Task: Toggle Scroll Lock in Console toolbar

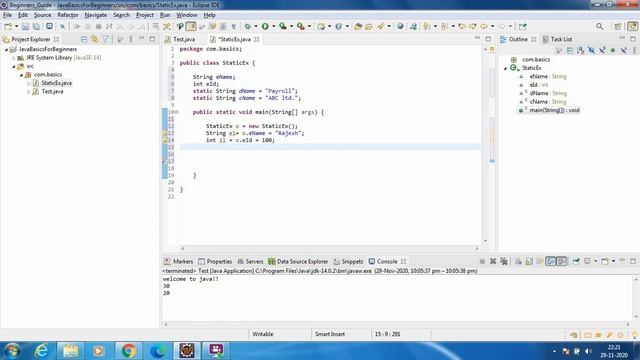Action: tap(529, 261)
